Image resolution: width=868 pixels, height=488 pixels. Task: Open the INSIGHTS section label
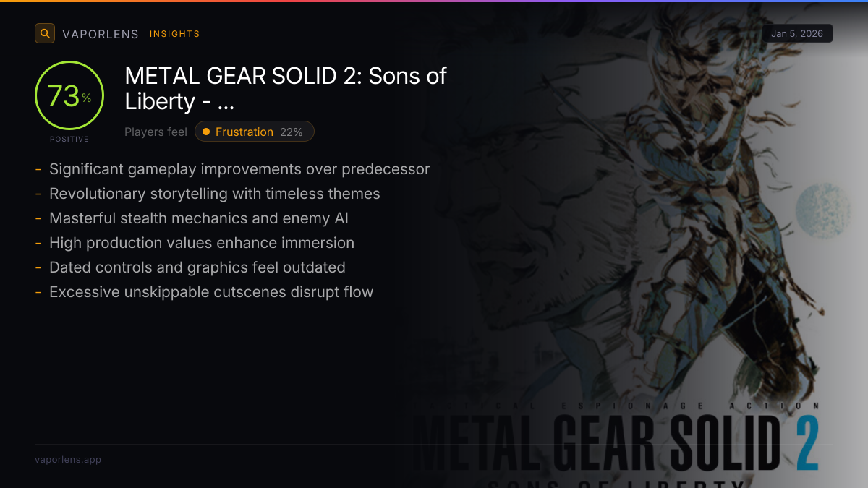point(174,34)
